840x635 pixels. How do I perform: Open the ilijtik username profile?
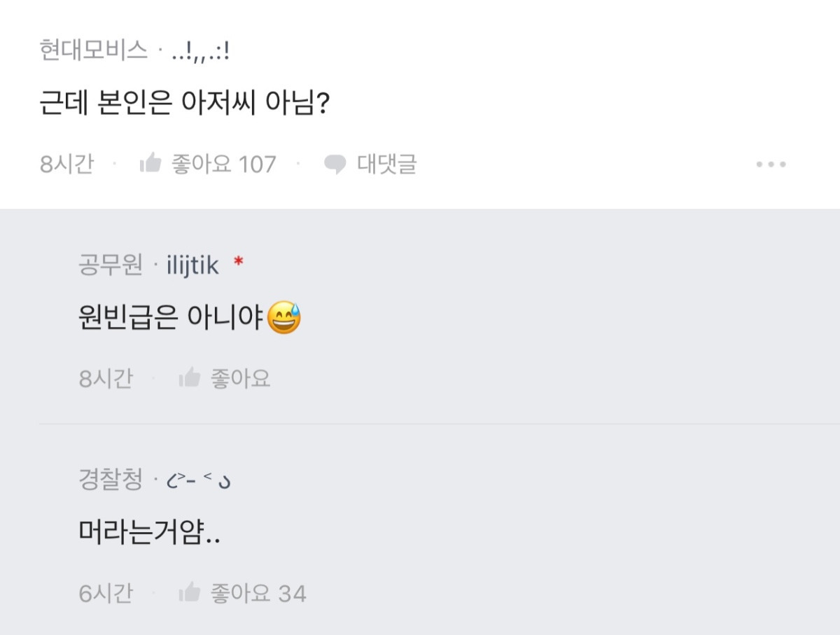pos(192,265)
